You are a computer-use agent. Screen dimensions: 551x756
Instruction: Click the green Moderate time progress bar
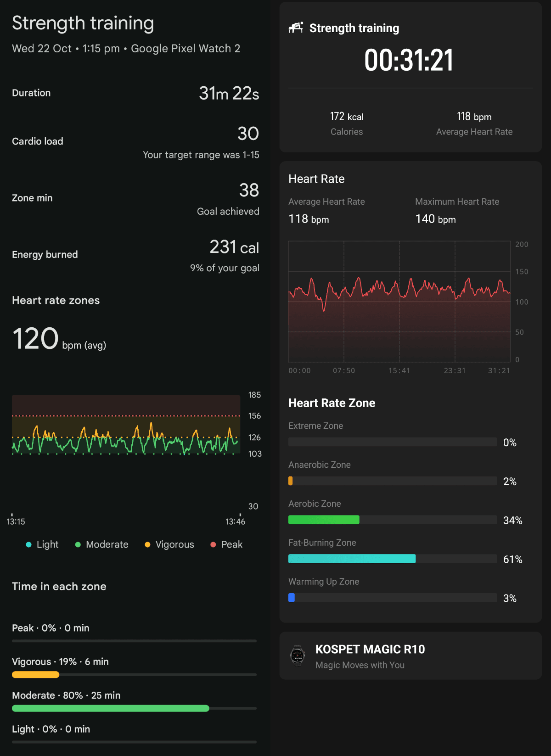pos(110,708)
